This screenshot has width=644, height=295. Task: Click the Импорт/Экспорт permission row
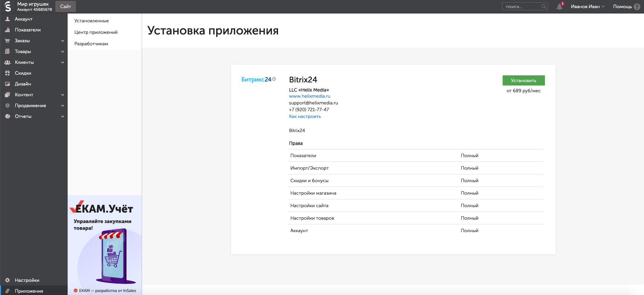416,168
